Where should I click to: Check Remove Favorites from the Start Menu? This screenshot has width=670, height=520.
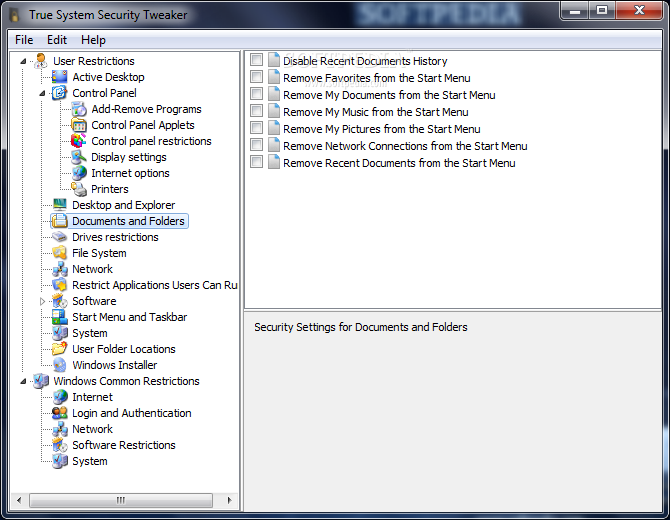pos(256,76)
